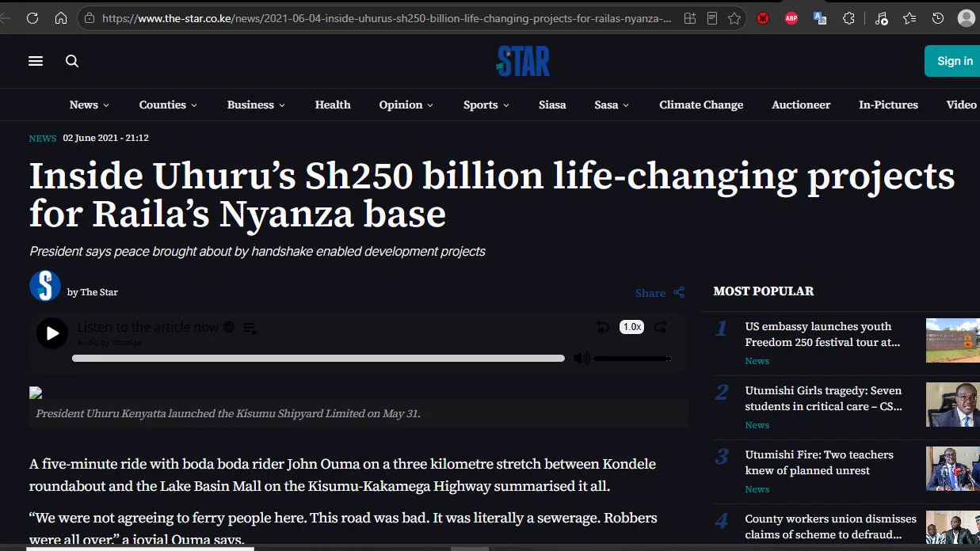Reload the page in the browser
The height and width of the screenshot is (551, 980).
(x=32, y=18)
